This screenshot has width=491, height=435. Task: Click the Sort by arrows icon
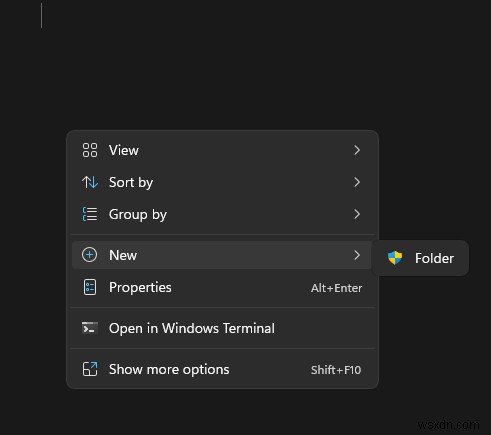[x=90, y=182]
